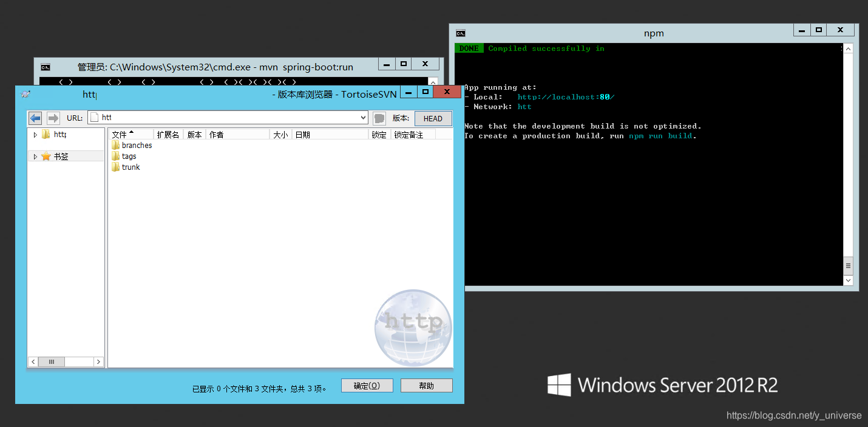Sort by the 作者 column header
The image size is (868, 427).
click(x=238, y=135)
